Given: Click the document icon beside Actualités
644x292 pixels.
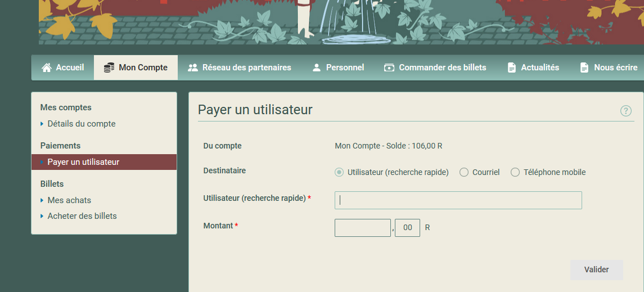Looking at the screenshot, I should click(x=511, y=68).
